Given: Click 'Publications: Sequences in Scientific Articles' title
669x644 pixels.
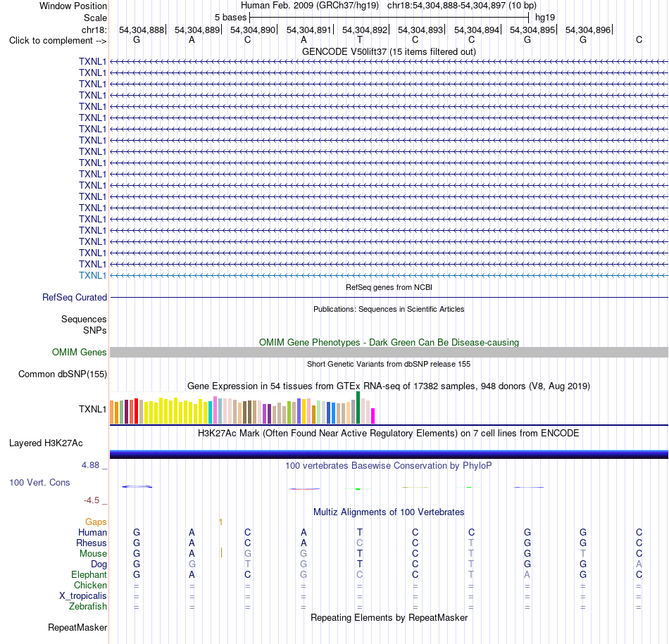Looking at the screenshot, I should (389, 309).
